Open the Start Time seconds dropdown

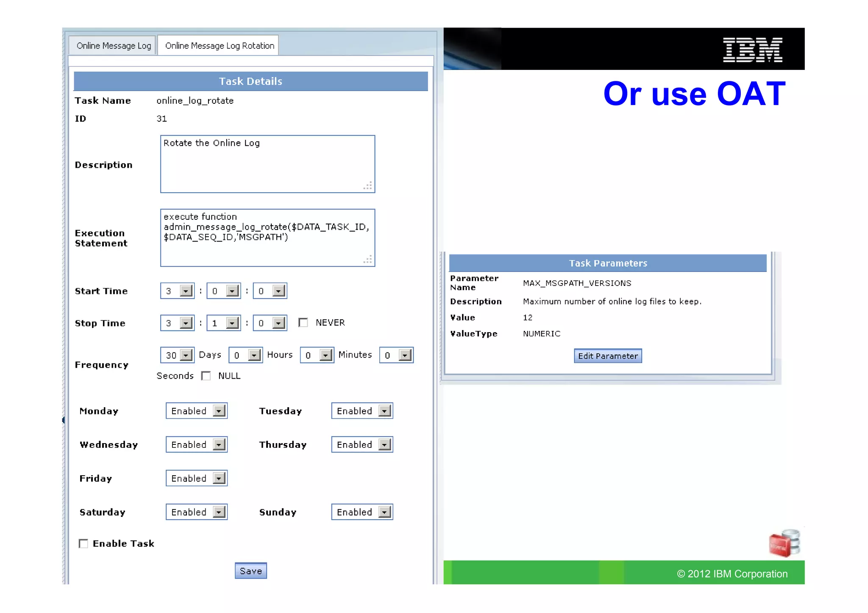point(270,291)
